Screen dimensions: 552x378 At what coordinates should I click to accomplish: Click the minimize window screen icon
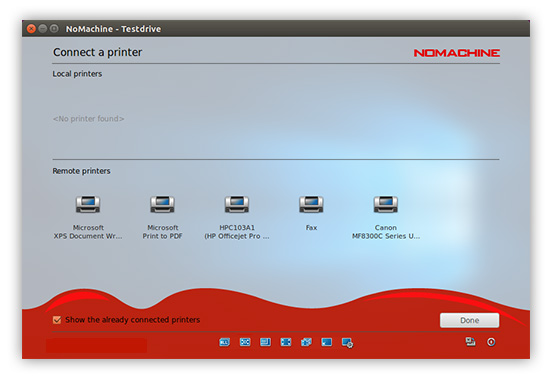click(x=327, y=342)
